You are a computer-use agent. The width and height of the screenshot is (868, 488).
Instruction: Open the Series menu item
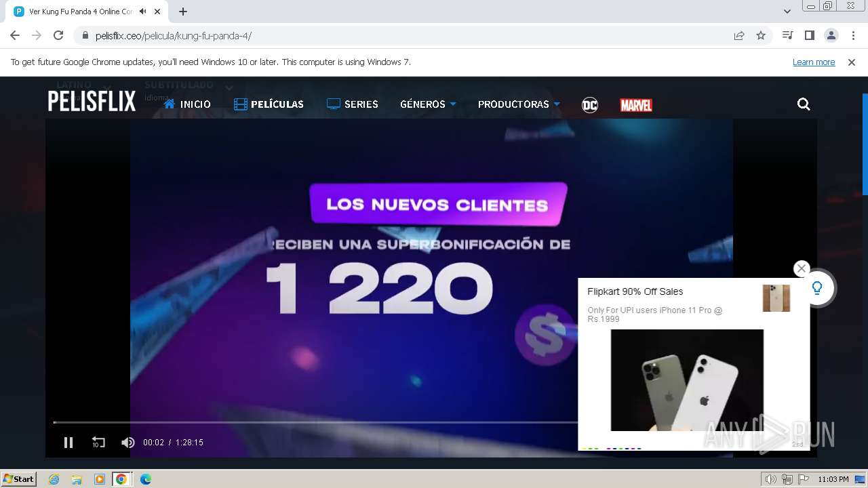[353, 104]
